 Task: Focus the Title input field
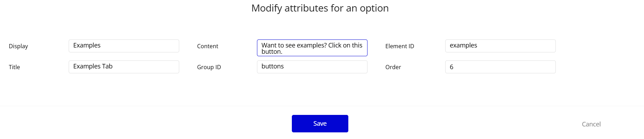[124, 67]
